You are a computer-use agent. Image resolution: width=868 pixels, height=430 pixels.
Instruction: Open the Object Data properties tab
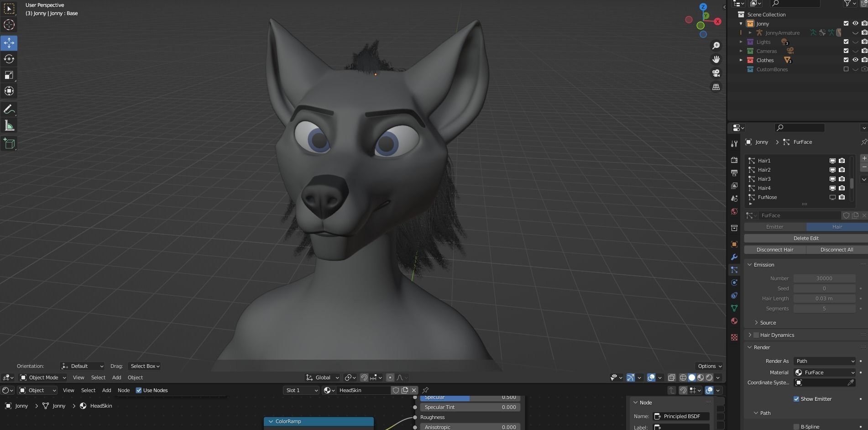tap(734, 308)
